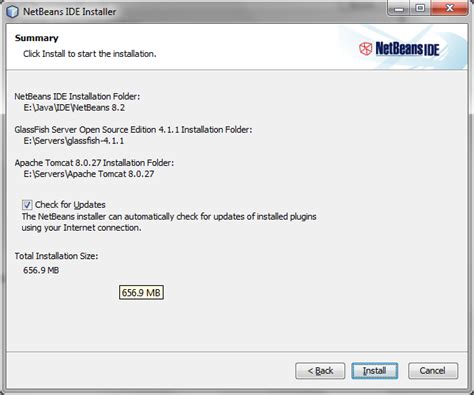Click the 'NetBeans IDE Installation Folder:' label
This screenshot has width=474, height=395.
(77, 96)
